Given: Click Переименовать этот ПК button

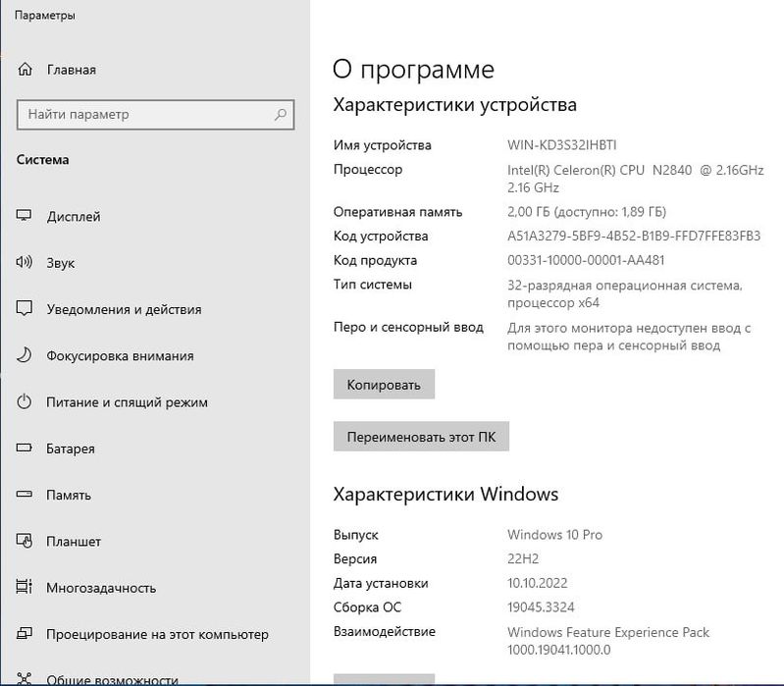Looking at the screenshot, I should (421, 437).
